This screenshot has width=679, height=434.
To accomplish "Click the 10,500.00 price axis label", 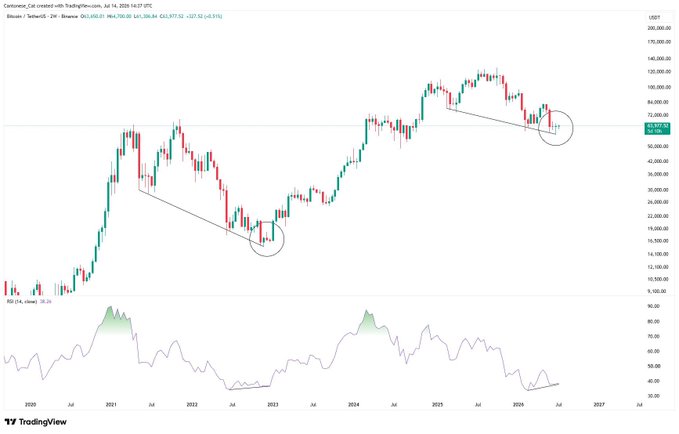I will tap(659, 279).
